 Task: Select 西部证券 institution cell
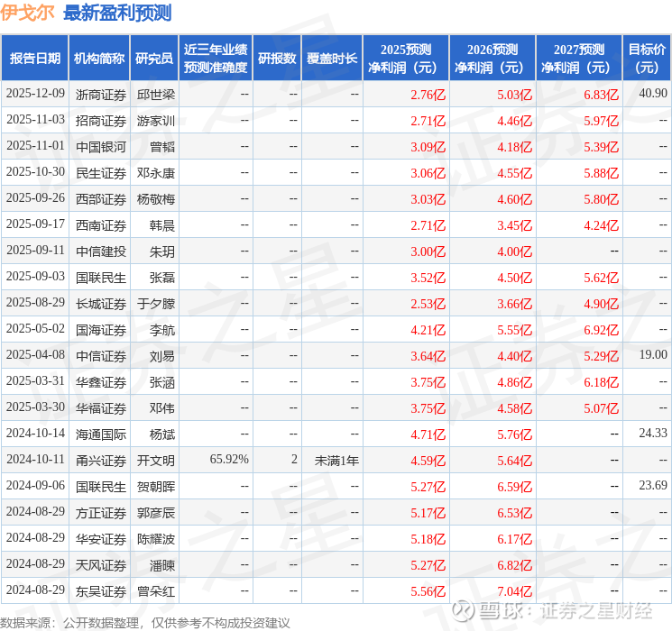(101, 199)
